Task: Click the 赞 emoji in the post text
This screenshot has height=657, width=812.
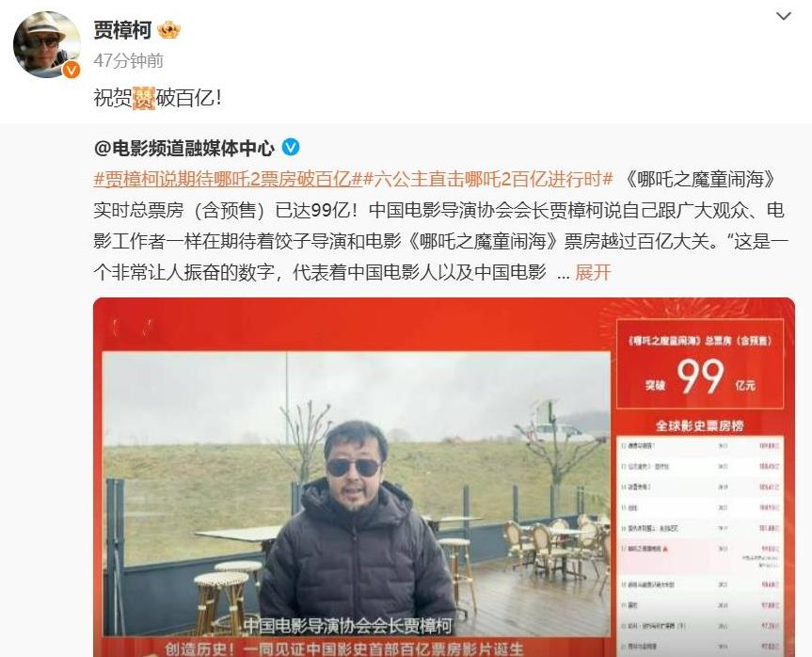Action: tap(143, 98)
